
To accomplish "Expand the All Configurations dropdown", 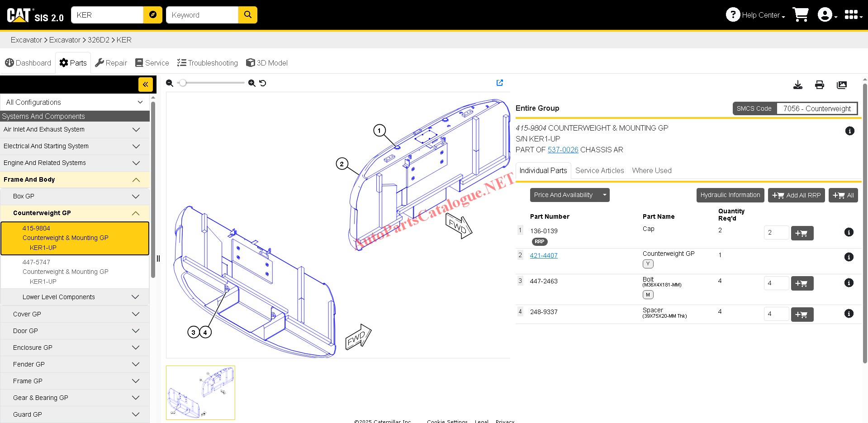I will pos(75,102).
